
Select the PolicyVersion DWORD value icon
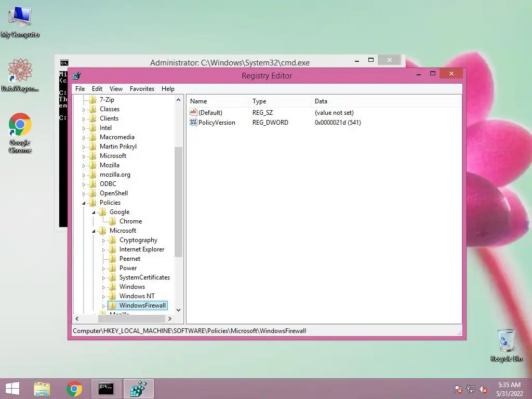[193, 123]
